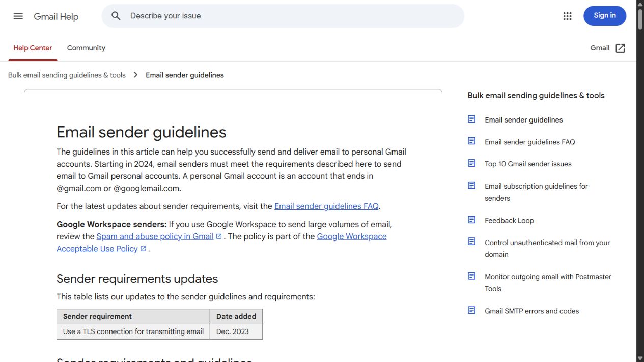644x362 pixels.
Task: Click article icon beside Email subscription guidelines
Action: click(x=472, y=186)
